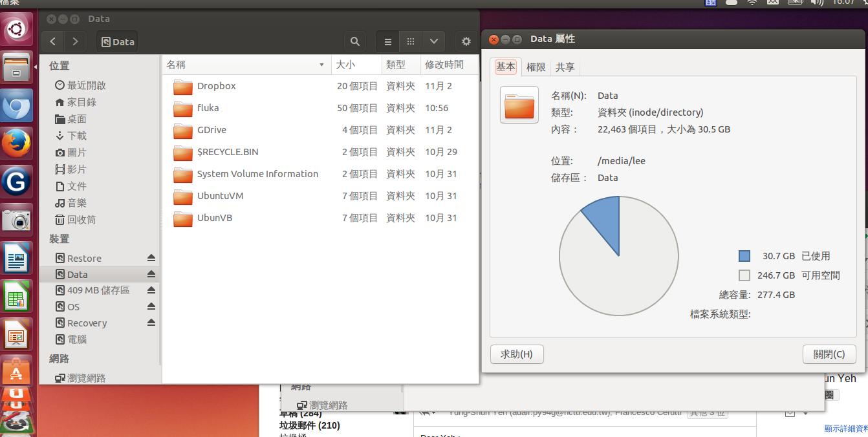Screen dimensions: 868x437
Task: Switch to the 基本 tab in properties
Action: click(506, 67)
